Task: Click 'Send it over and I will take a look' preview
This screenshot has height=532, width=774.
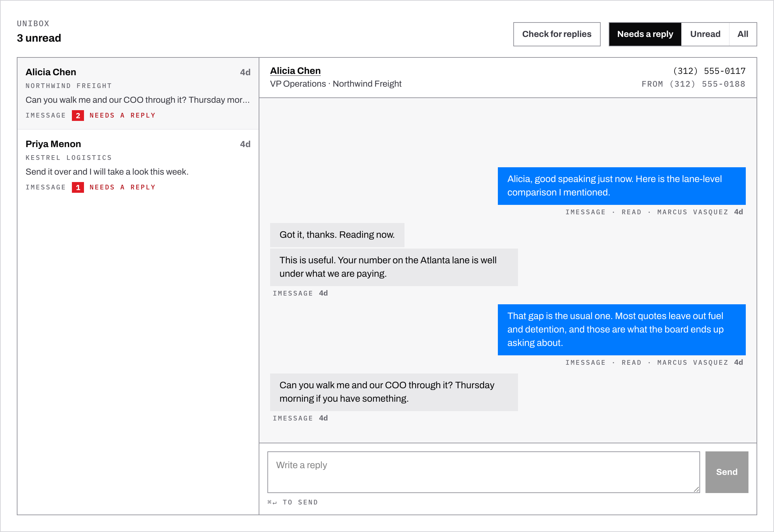Action: pos(107,172)
